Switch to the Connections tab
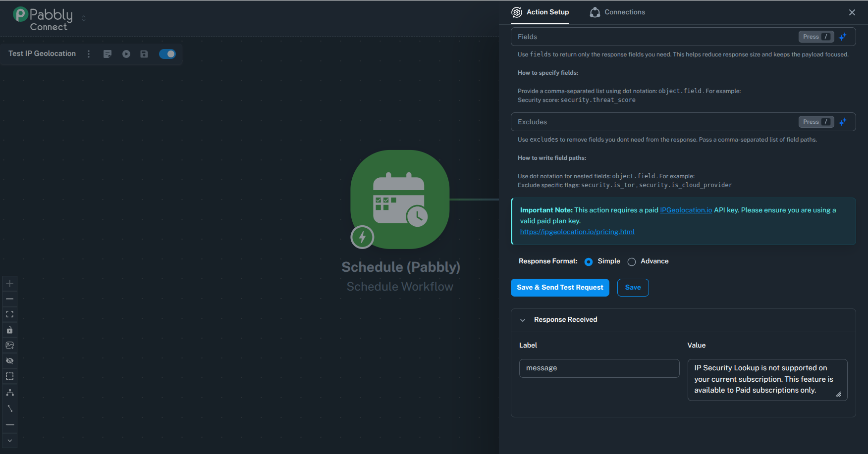The width and height of the screenshot is (868, 454). (x=617, y=12)
